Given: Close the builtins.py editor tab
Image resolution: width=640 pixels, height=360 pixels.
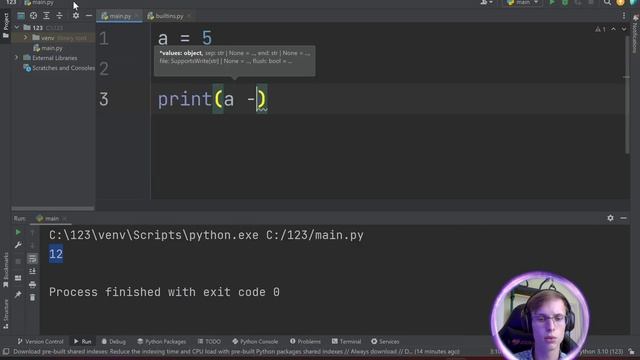Looking at the screenshot, I should 189,16.
